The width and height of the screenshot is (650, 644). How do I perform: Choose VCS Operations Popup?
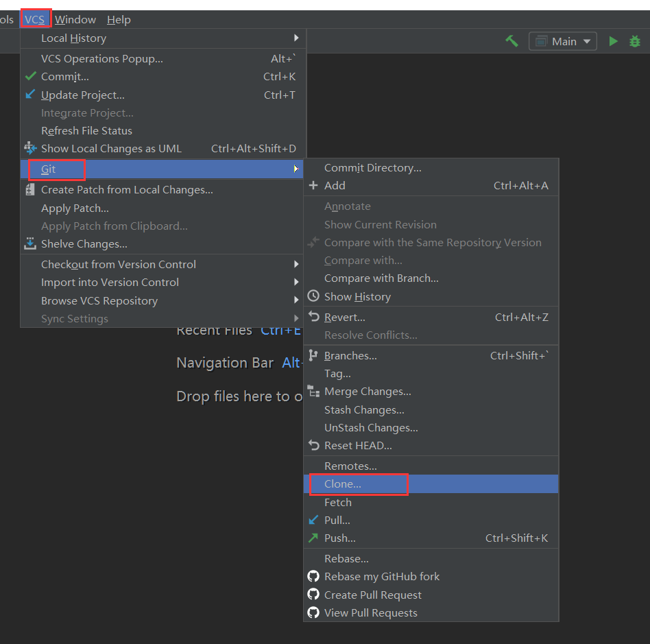(163, 58)
